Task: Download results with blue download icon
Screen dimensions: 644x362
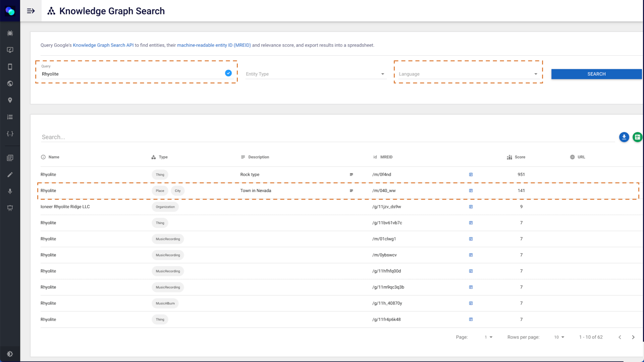Action: tap(624, 137)
